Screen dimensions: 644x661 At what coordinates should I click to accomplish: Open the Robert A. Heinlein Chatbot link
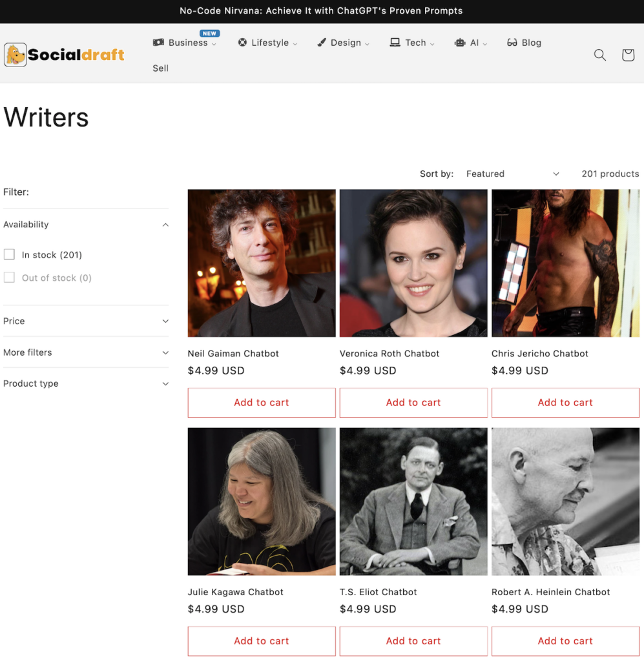(x=550, y=592)
